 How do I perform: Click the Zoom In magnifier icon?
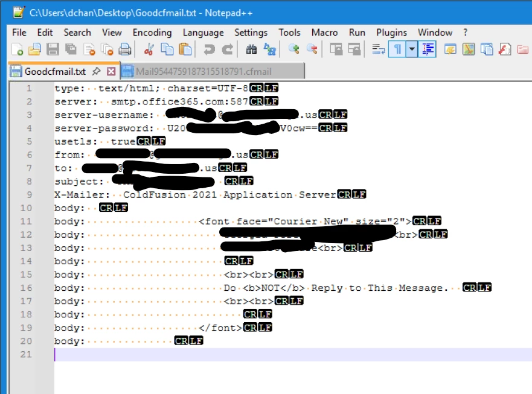pos(294,49)
